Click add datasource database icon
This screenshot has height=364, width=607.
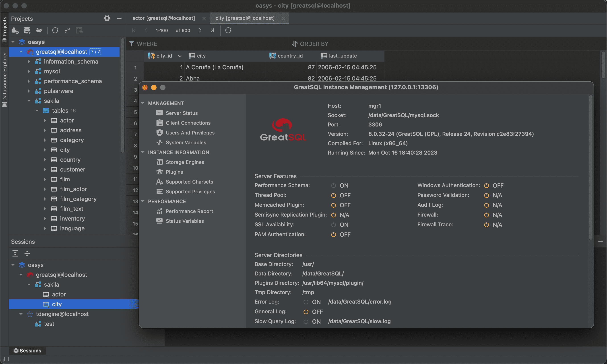click(x=27, y=30)
